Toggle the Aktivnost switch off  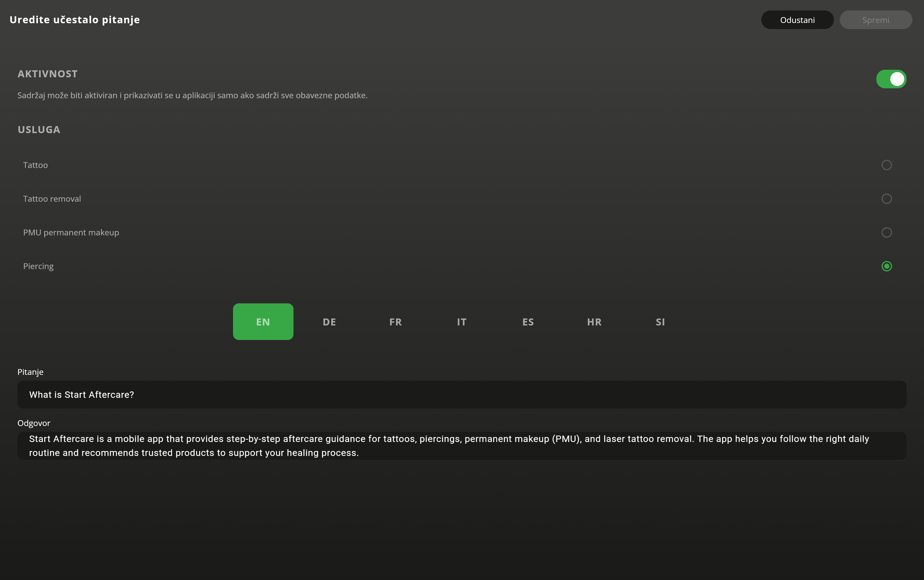pos(891,79)
